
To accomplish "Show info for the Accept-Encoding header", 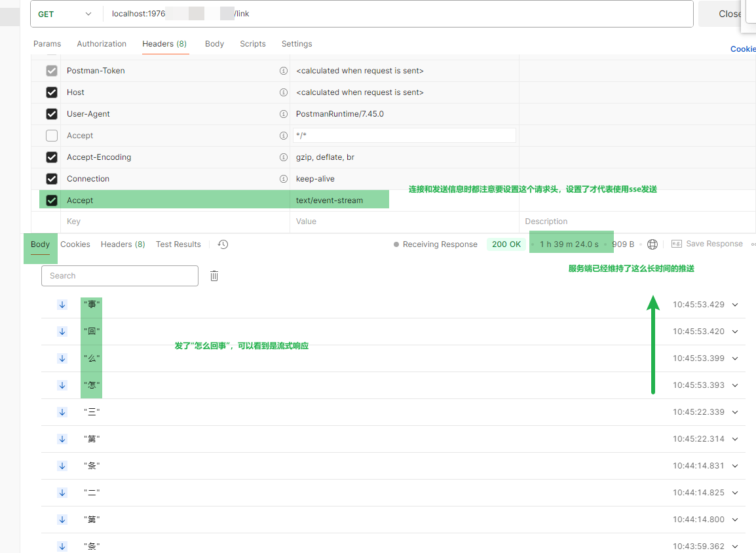I will (284, 157).
